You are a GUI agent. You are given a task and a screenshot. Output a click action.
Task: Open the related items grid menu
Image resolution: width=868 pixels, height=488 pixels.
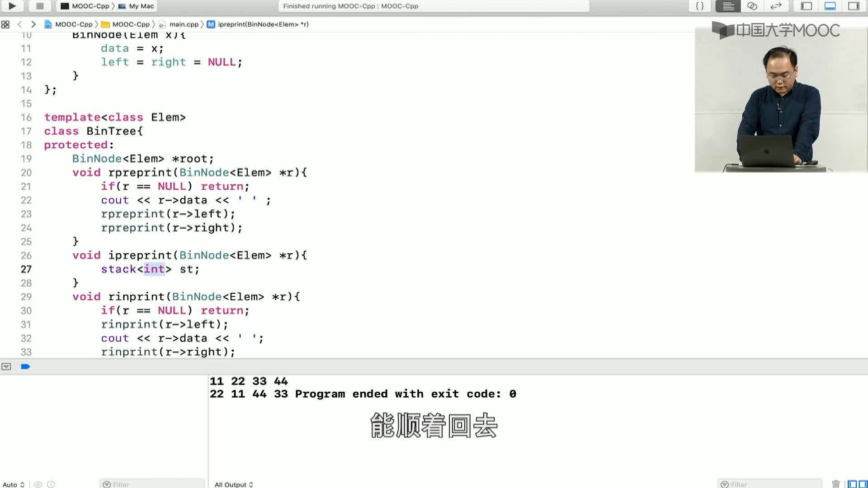(x=5, y=24)
